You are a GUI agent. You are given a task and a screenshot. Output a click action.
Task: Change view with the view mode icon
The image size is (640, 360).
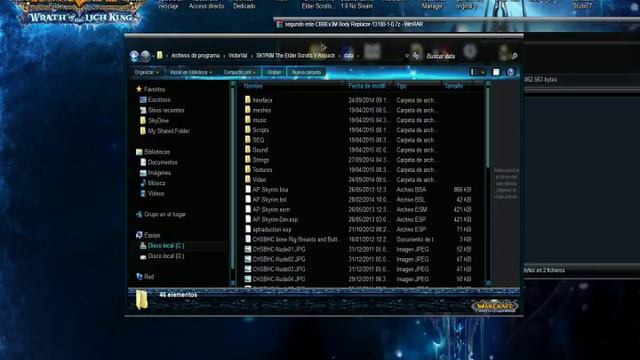pos(473,72)
